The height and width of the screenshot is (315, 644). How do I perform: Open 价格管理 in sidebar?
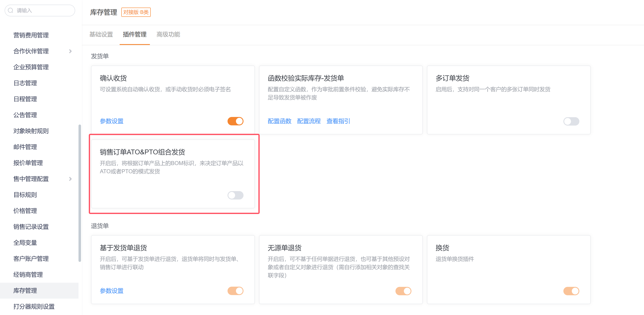(25, 211)
